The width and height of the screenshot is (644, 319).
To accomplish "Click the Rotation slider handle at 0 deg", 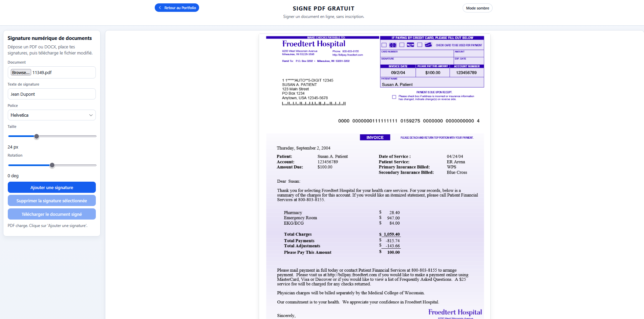I will coord(52,165).
